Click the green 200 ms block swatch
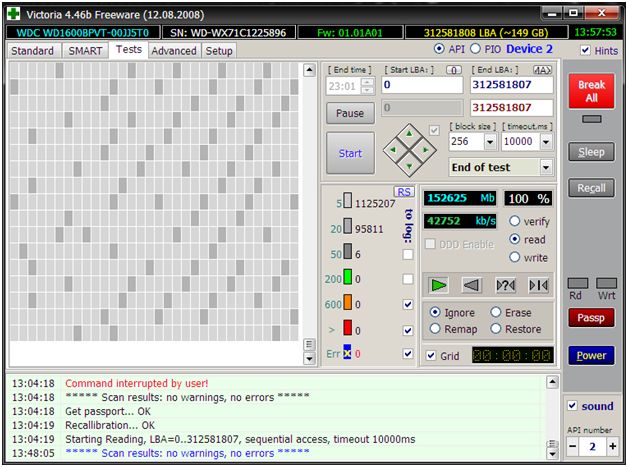 pos(348,277)
